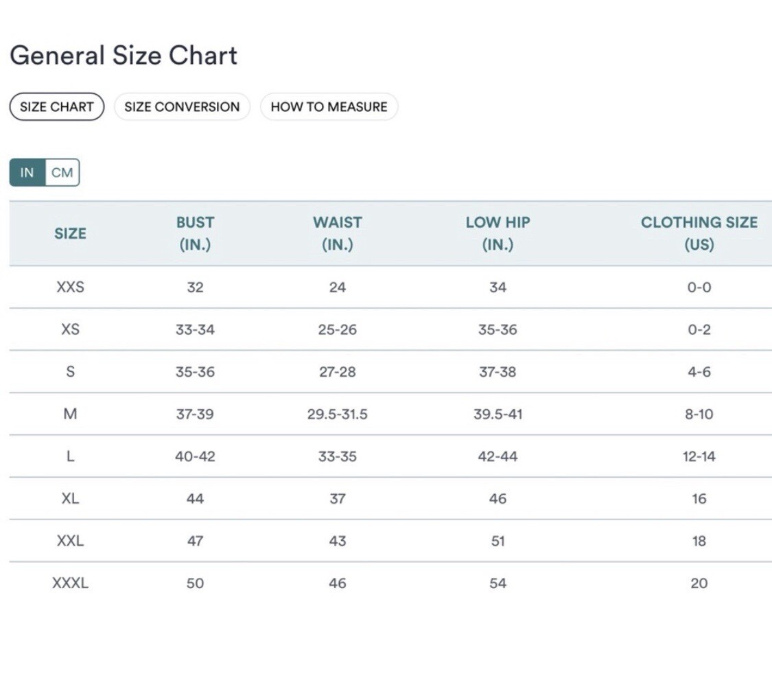772x700 pixels.
Task: Click the LOW HIP (IN.) column header
Action: click(x=498, y=233)
